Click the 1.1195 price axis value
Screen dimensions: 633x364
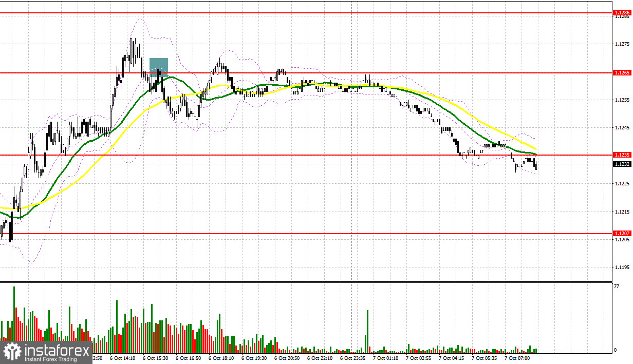coord(621,267)
